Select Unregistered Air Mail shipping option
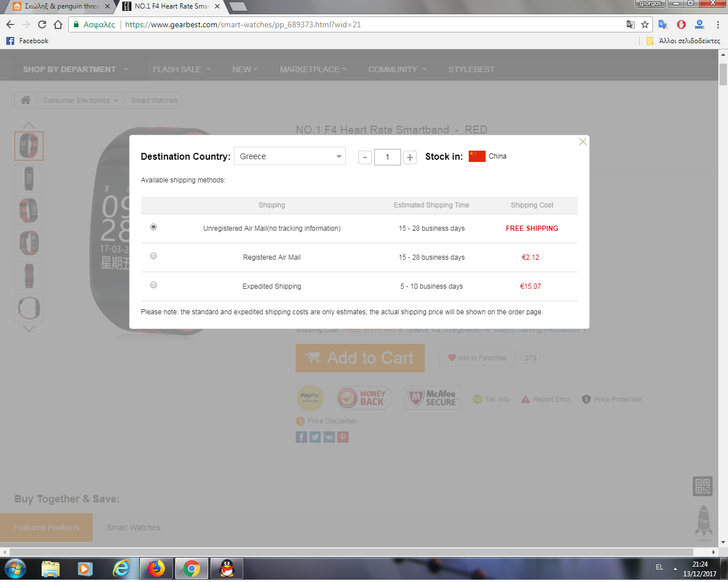This screenshot has width=728, height=582. tap(154, 227)
